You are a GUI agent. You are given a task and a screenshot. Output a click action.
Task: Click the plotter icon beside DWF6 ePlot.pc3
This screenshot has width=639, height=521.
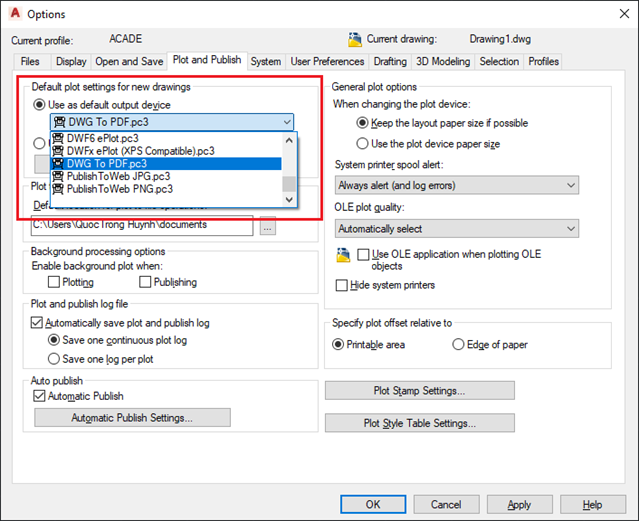pyautogui.click(x=59, y=138)
